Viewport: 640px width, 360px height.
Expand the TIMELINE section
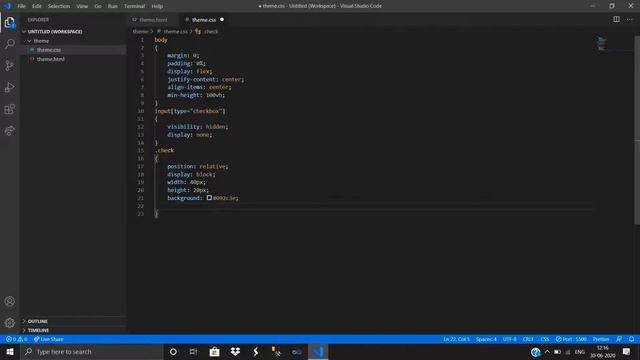coord(38,330)
